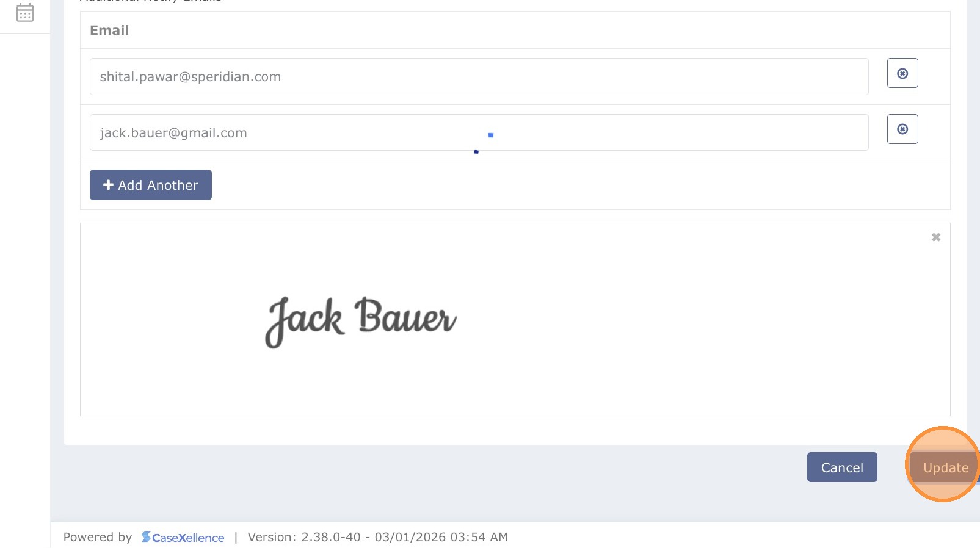Viewport: 980px width, 548px height.
Task: Remove shital.pawar@speridian.com email row
Action: click(x=902, y=73)
